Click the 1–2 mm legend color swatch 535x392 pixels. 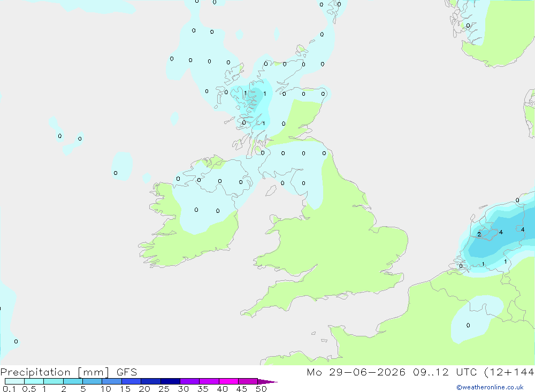click(x=53, y=381)
